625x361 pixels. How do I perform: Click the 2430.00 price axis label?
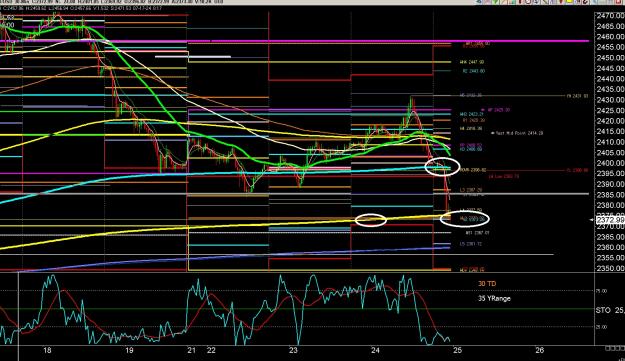tap(611, 100)
